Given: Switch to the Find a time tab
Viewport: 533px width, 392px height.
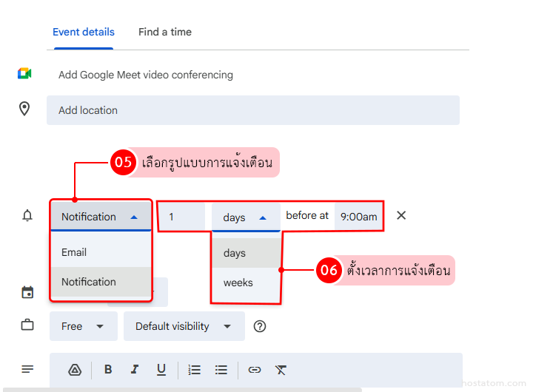Looking at the screenshot, I should coord(164,32).
